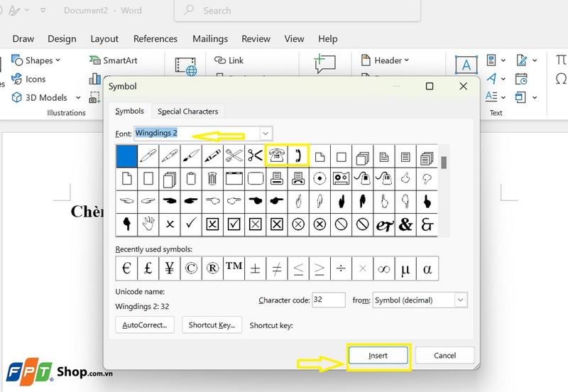The height and width of the screenshot is (392, 568).
Task: Open the 'from' Symbol (decimal) dropdown
Action: (x=460, y=300)
